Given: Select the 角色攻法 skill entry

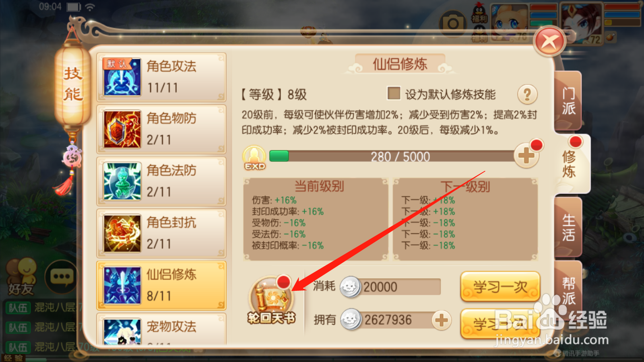Looking at the screenshot, I should click(161, 77).
